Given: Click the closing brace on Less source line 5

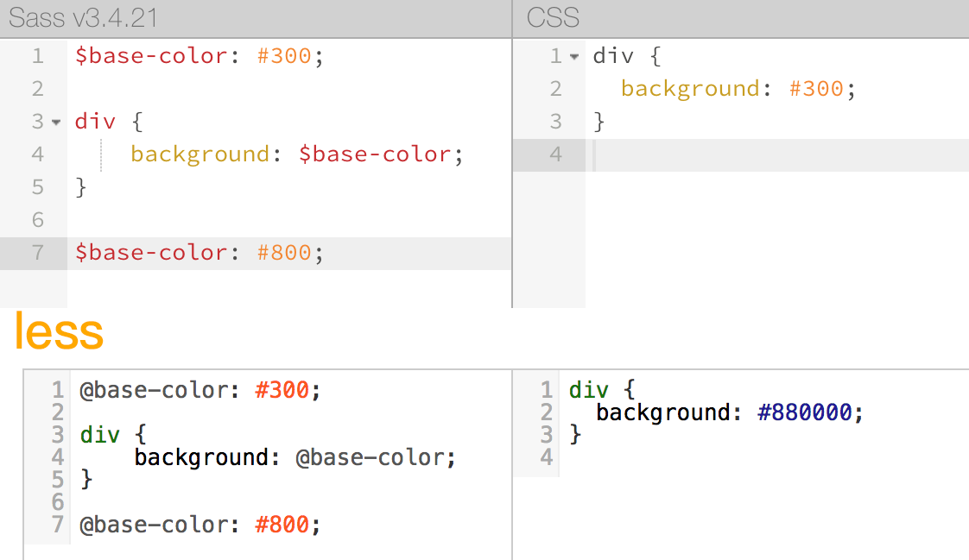Looking at the screenshot, I should click(86, 480).
